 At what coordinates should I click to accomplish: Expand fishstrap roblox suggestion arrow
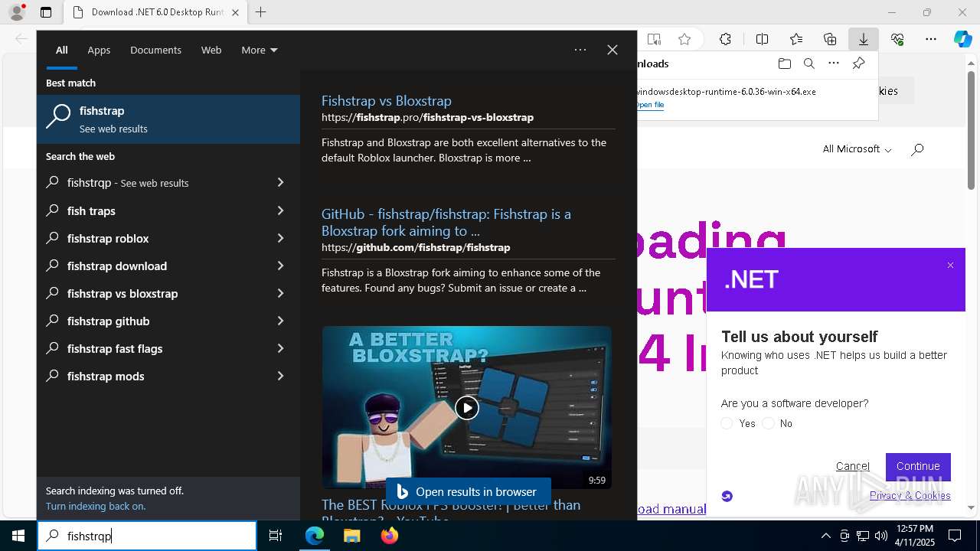[x=280, y=238]
